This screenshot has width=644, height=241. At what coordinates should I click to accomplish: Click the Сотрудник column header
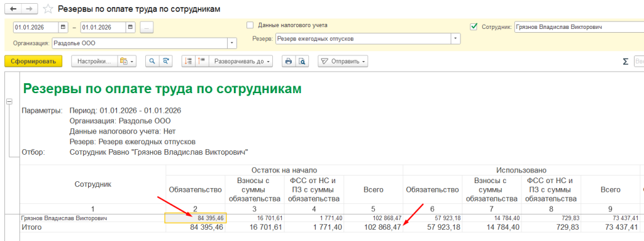pyautogui.click(x=93, y=184)
